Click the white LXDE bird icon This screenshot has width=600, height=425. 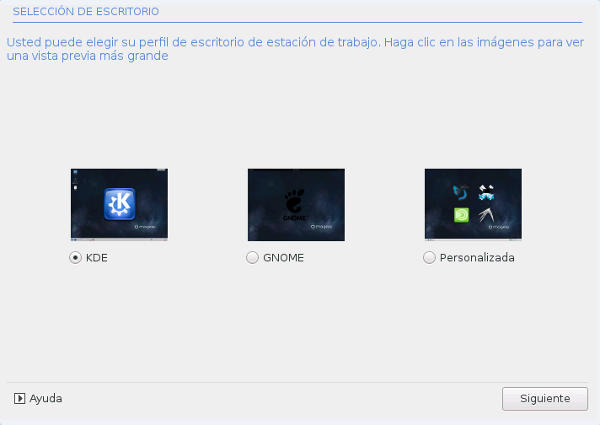[486, 215]
